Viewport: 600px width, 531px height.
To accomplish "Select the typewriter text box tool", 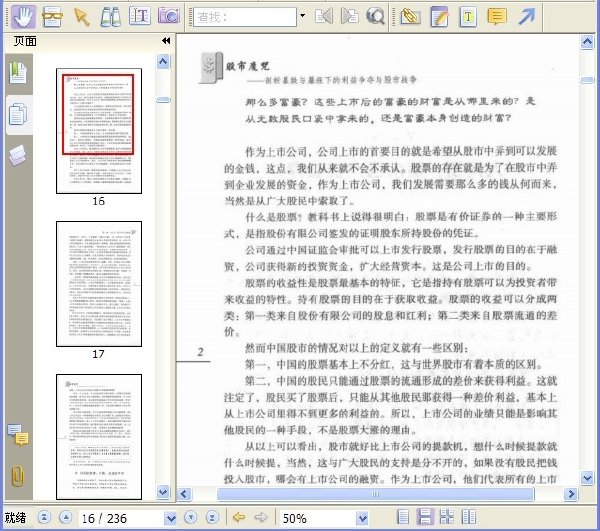I will 468,16.
